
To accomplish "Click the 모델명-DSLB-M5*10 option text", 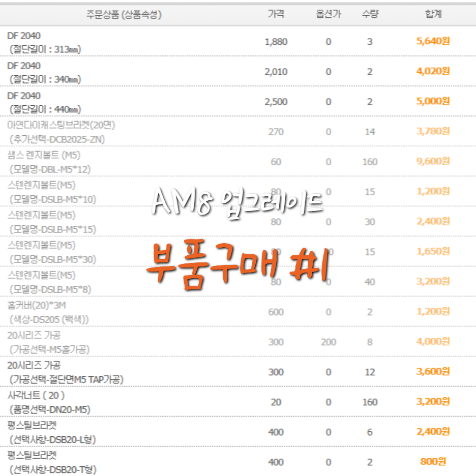I will pos(53,199).
